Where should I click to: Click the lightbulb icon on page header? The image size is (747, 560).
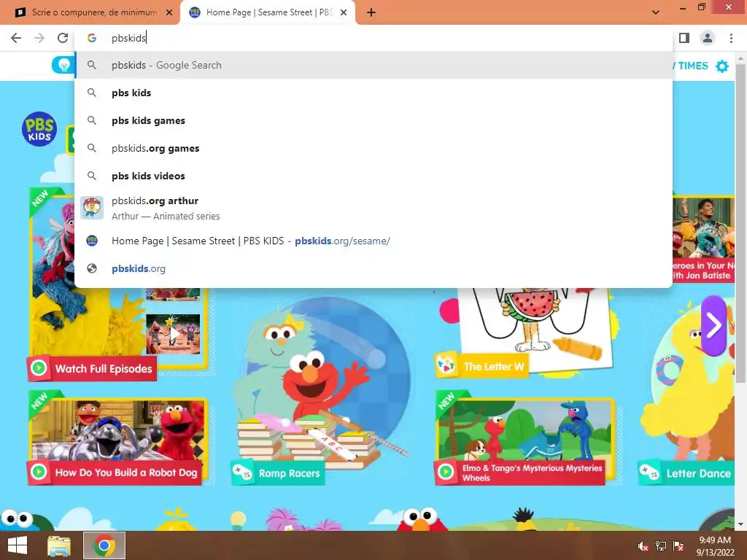[x=63, y=65]
